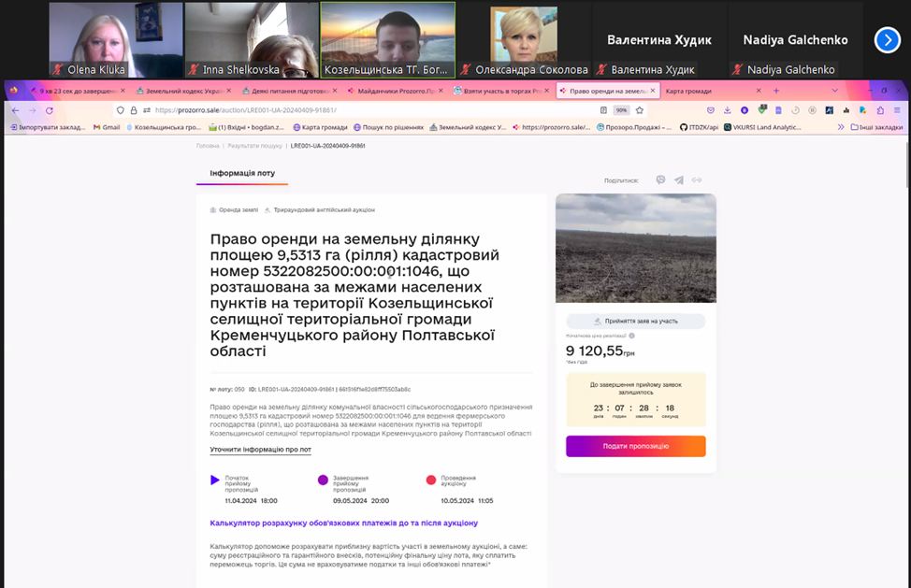Open the 'VKURSI Land Analytic...' bookmark
This screenshot has height=588, width=911.
point(762,127)
